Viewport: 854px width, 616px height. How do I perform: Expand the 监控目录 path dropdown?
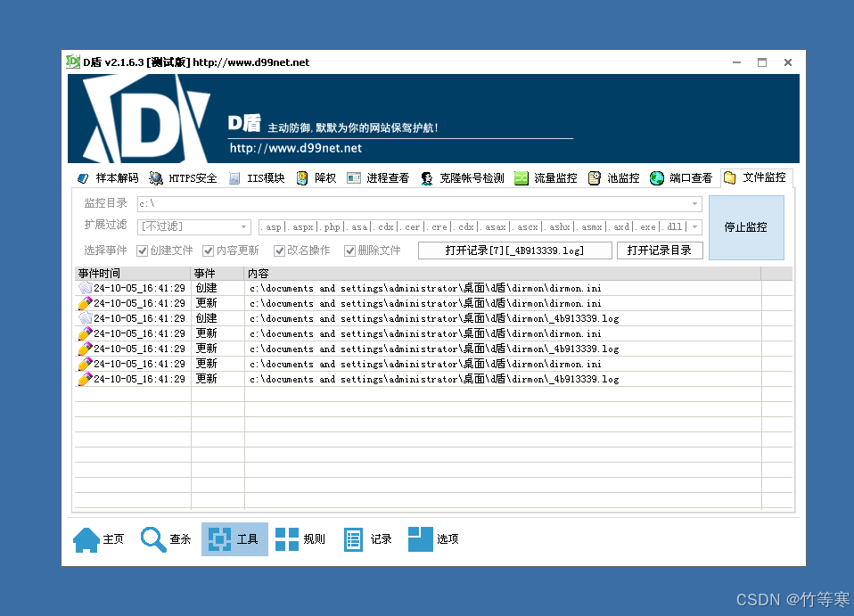point(695,204)
